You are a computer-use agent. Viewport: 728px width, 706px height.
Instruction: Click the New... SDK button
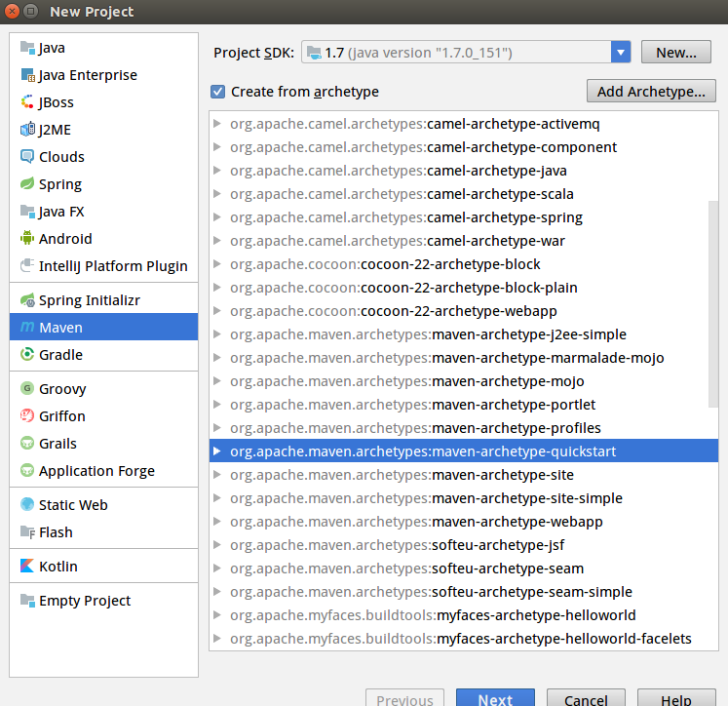(x=676, y=52)
